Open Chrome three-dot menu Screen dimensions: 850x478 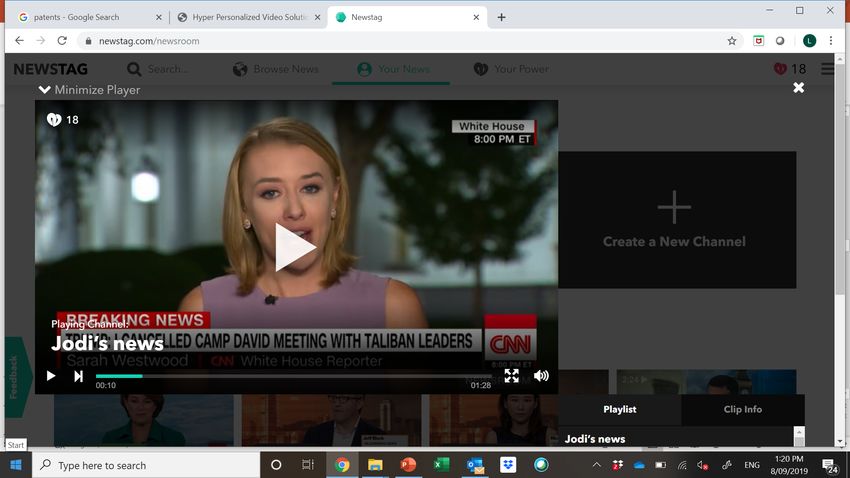tap(831, 41)
